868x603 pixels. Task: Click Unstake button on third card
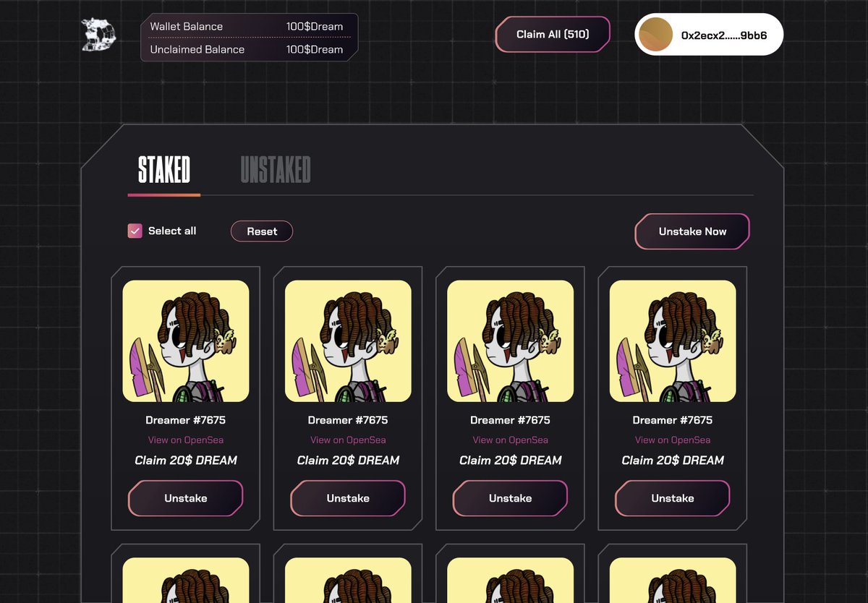pos(511,498)
